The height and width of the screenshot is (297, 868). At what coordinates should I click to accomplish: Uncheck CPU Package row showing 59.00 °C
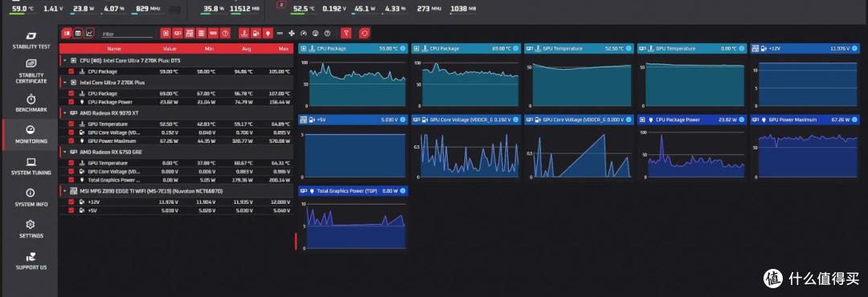point(71,71)
